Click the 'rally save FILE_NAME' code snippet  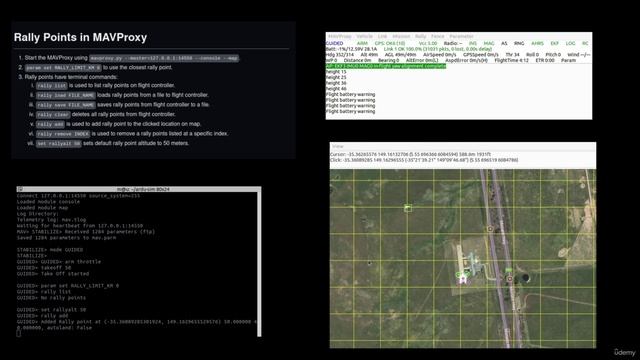coord(66,105)
